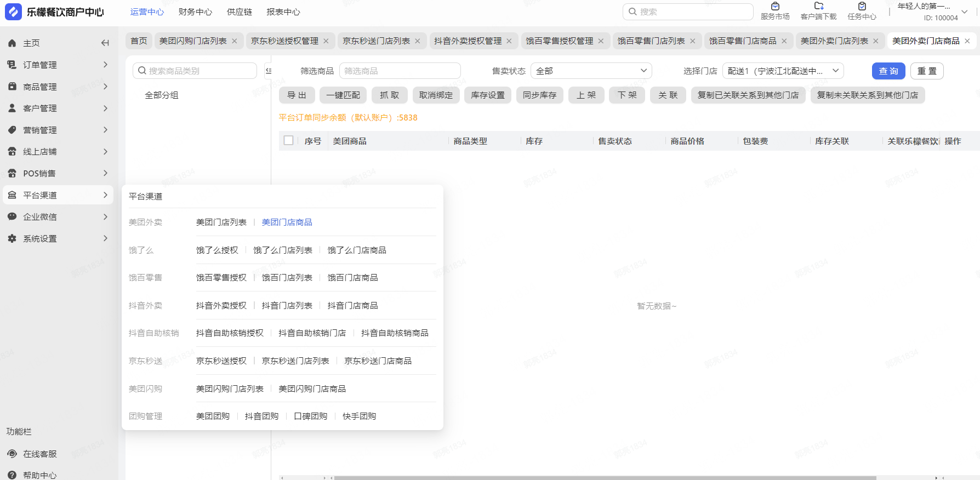Click the 营销管理 sidebar icon
Image resolution: width=980 pixels, height=480 pixels.
tap(12, 130)
